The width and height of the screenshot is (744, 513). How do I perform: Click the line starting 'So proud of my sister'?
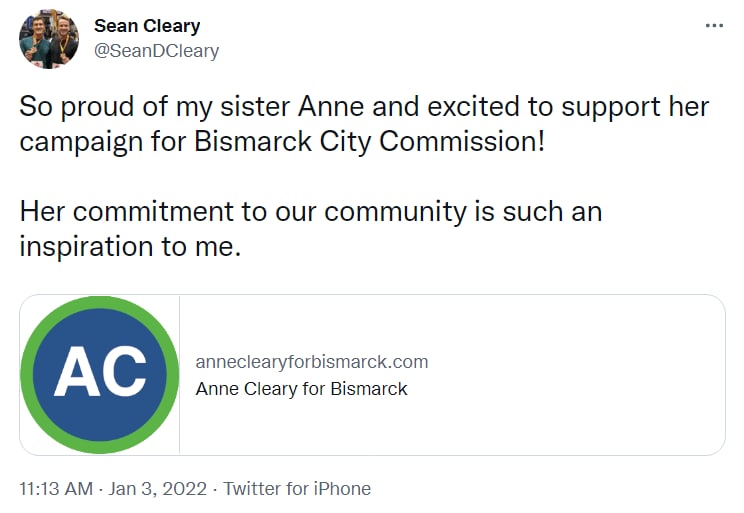[364, 106]
